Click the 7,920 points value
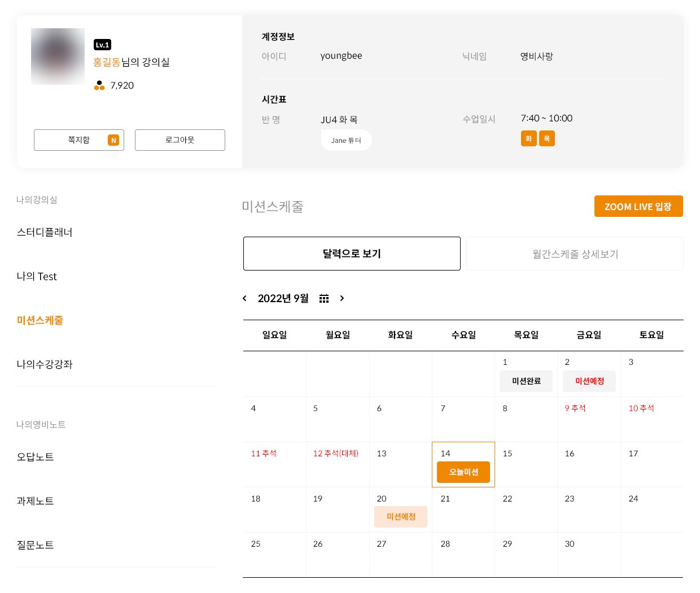This screenshot has width=700, height=593. coord(122,85)
